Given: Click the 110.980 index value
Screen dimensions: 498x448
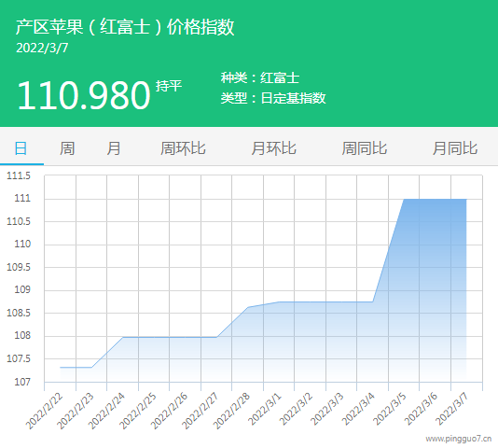Looking at the screenshot, I should click(84, 95).
